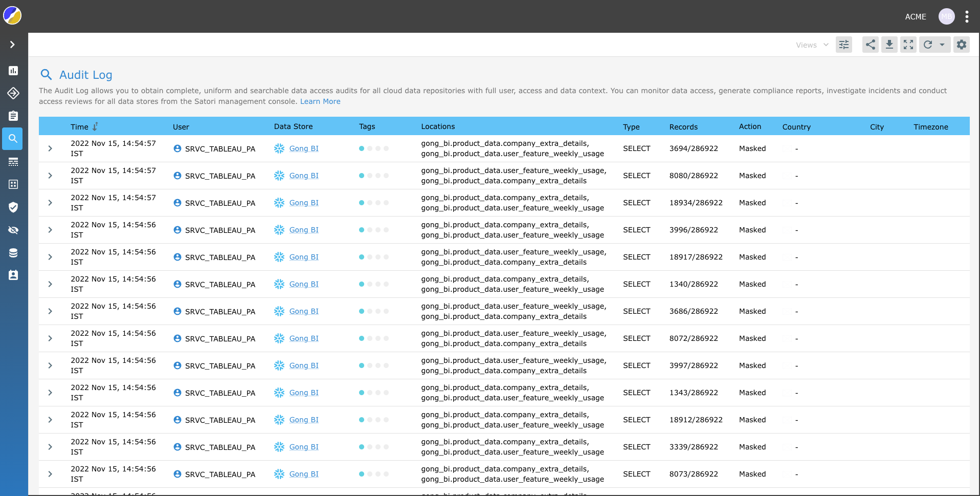Enter fullscreen with the expand icon
Viewport: 980px width, 496px height.
coord(908,45)
